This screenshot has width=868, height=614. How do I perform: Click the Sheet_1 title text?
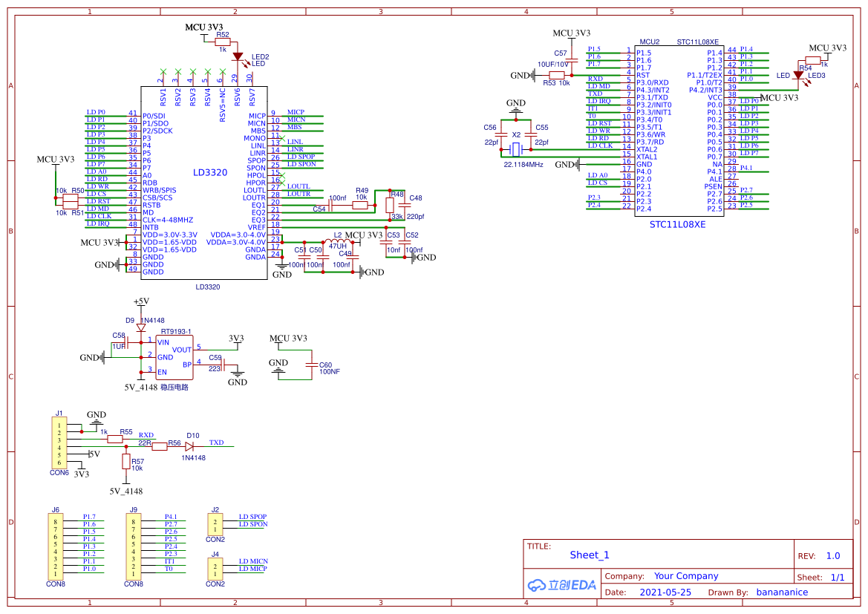point(589,555)
